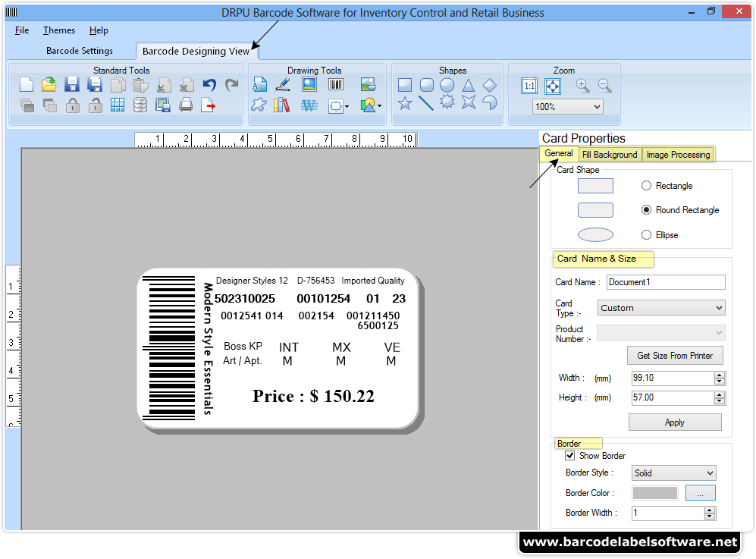This screenshot has width=756, height=559.
Task: Export the label with red arrow icon
Action: 209,105
